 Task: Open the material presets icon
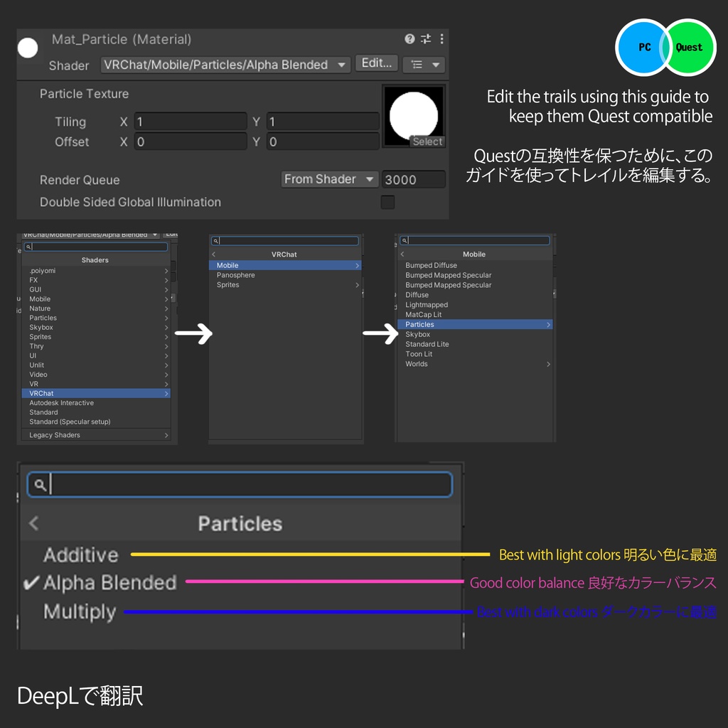click(x=427, y=40)
